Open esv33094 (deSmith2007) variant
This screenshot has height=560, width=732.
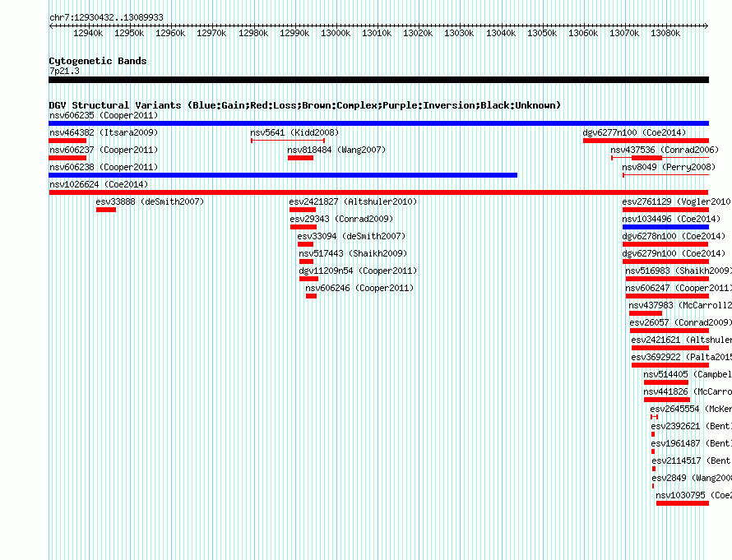point(351,236)
